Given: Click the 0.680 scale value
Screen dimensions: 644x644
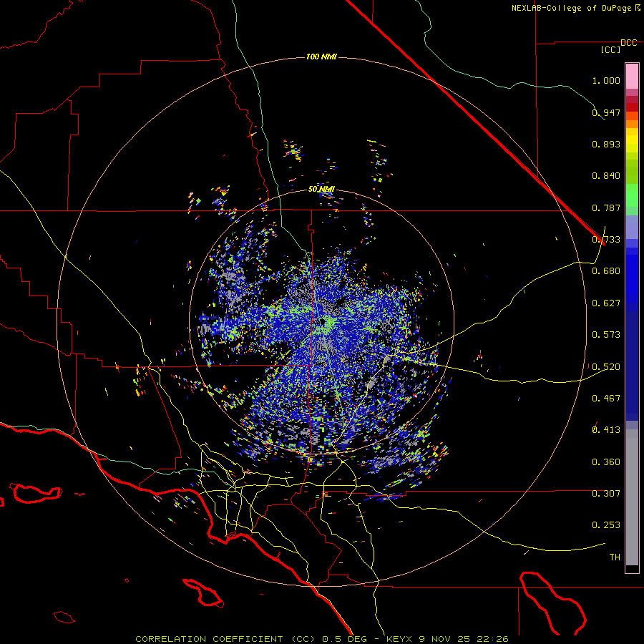Looking at the screenshot, I should (606, 271).
